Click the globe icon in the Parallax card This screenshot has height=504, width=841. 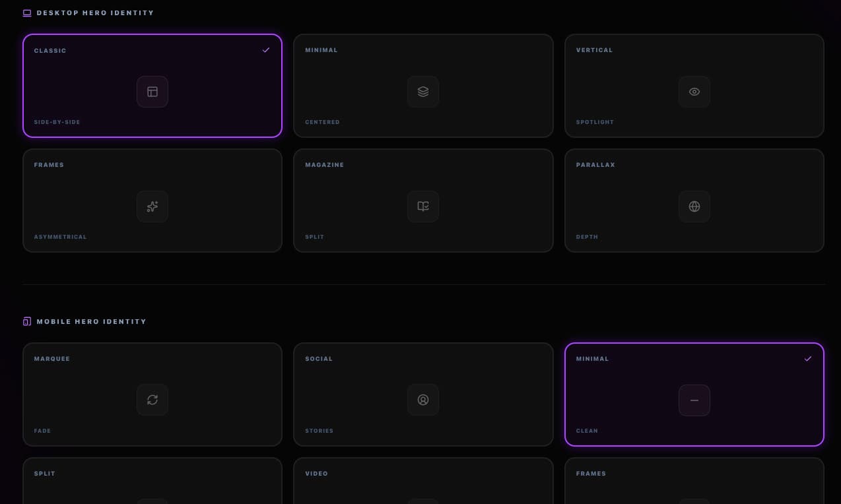(694, 206)
